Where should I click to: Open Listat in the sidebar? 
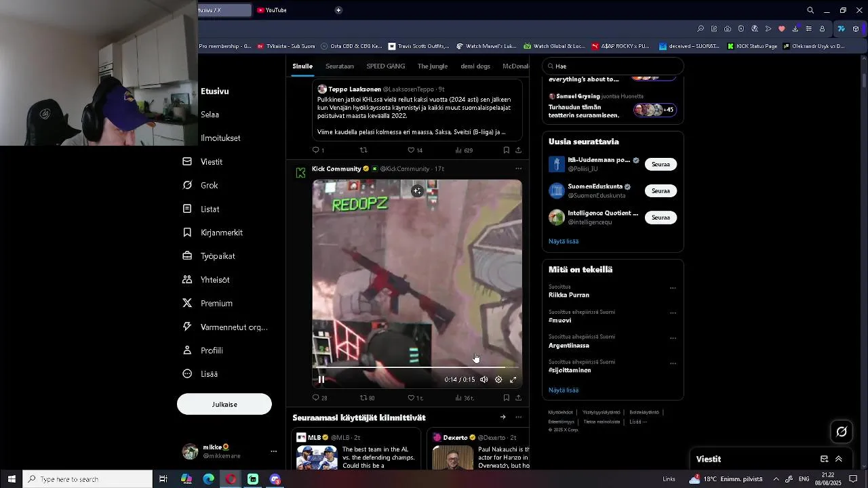pos(201,209)
